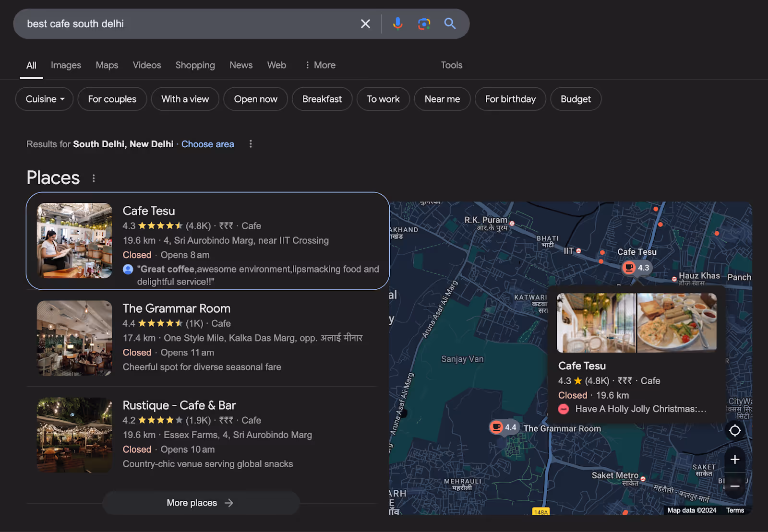
Task: Click Cafe Tesu title in map popup card
Action: [582, 366]
